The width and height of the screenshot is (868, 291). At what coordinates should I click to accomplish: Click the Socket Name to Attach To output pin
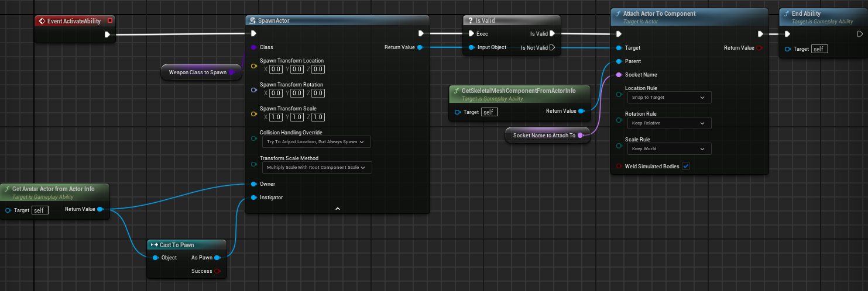[580, 136]
